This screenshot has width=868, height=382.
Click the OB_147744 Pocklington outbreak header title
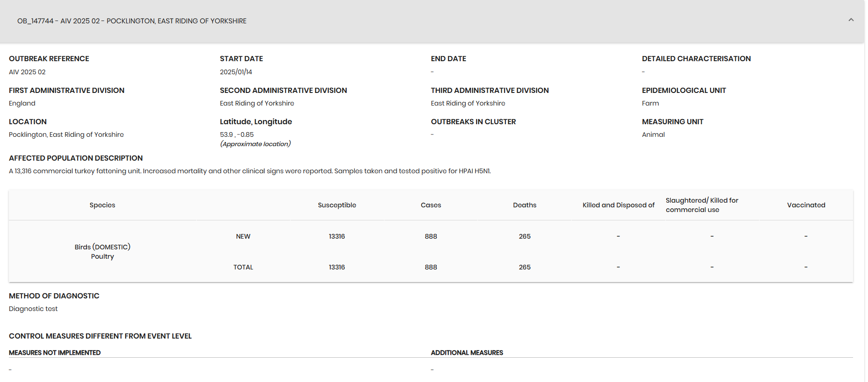(x=132, y=21)
